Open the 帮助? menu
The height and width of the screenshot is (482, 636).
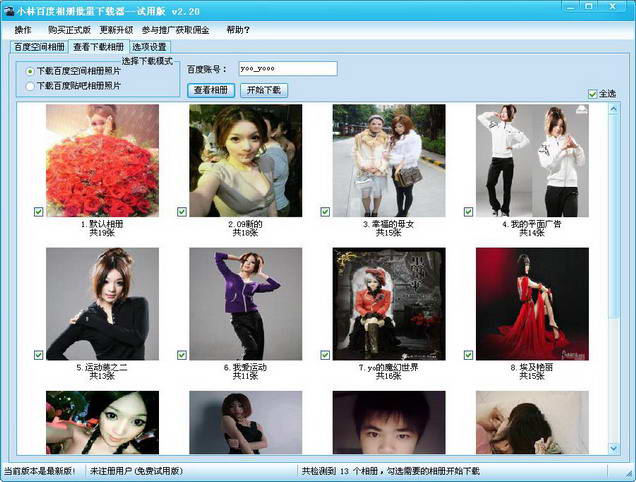237,30
